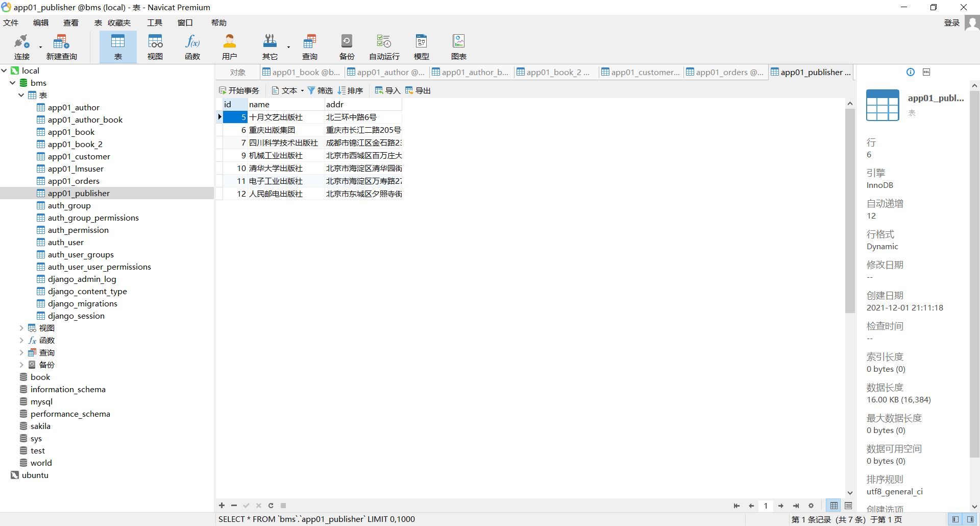Screen dimensions: 980x526
Task: Click the 筛选 filter button
Action: coord(320,90)
